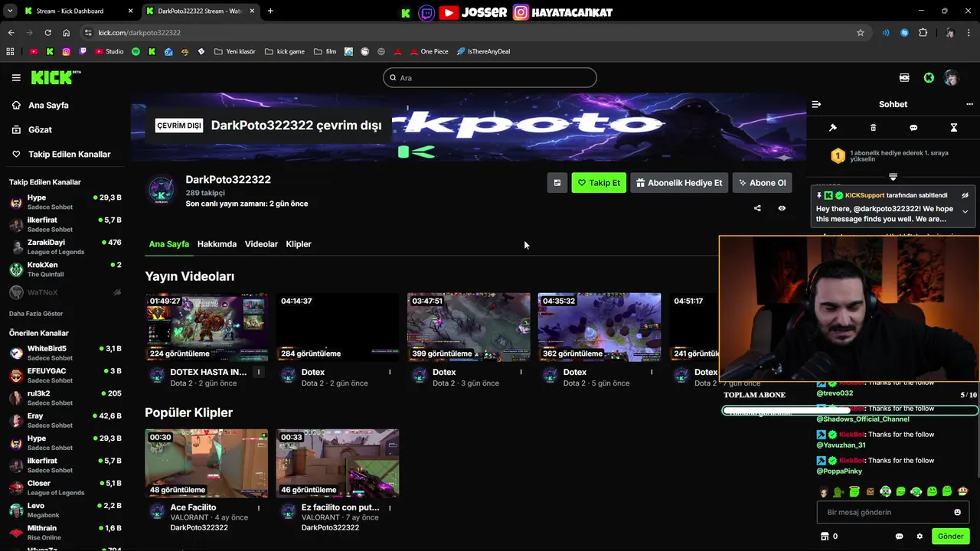Screen dimensions: 980x551
Task: Open the One Piece bookmark
Action: [429, 52]
